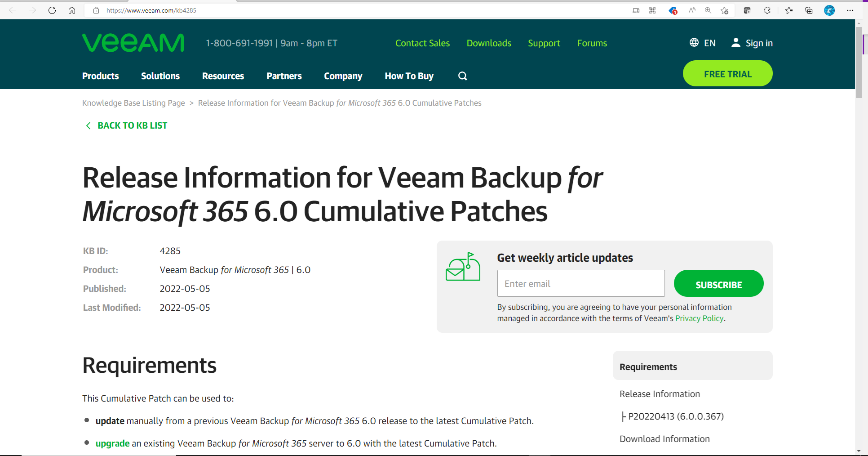Reload the page with the refresh icon

coord(52,10)
